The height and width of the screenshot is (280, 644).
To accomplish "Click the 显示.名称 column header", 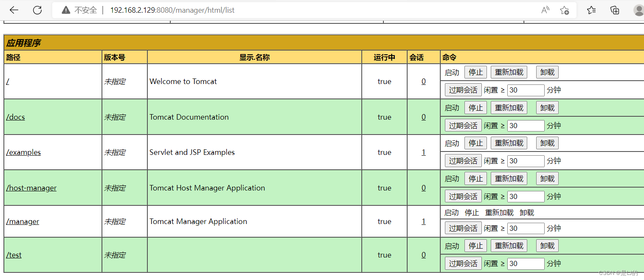I will tap(254, 57).
